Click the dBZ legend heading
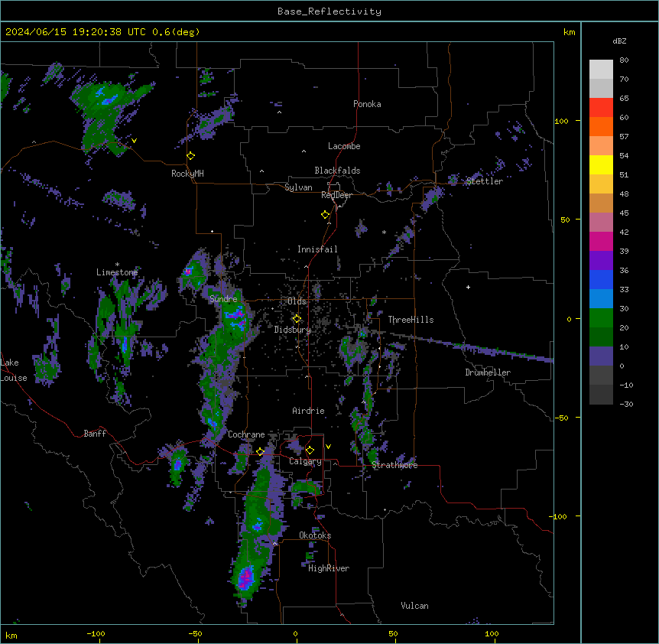659x644 pixels. [x=619, y=41]
